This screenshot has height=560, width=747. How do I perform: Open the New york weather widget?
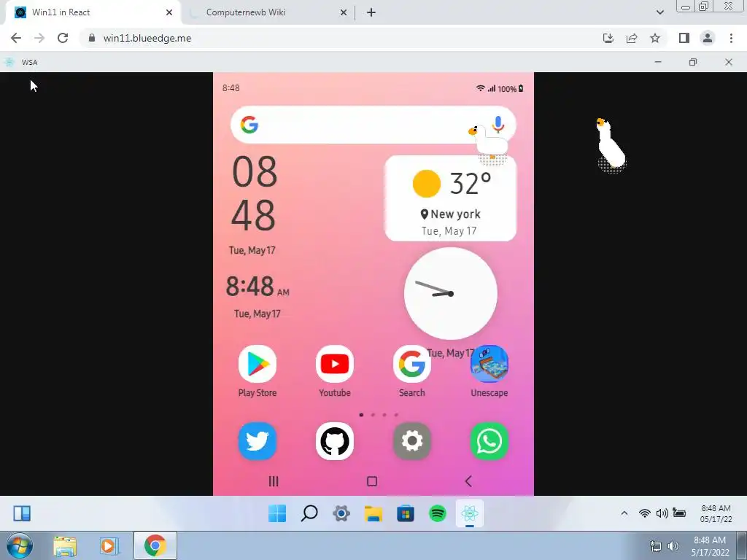point(450,198)
